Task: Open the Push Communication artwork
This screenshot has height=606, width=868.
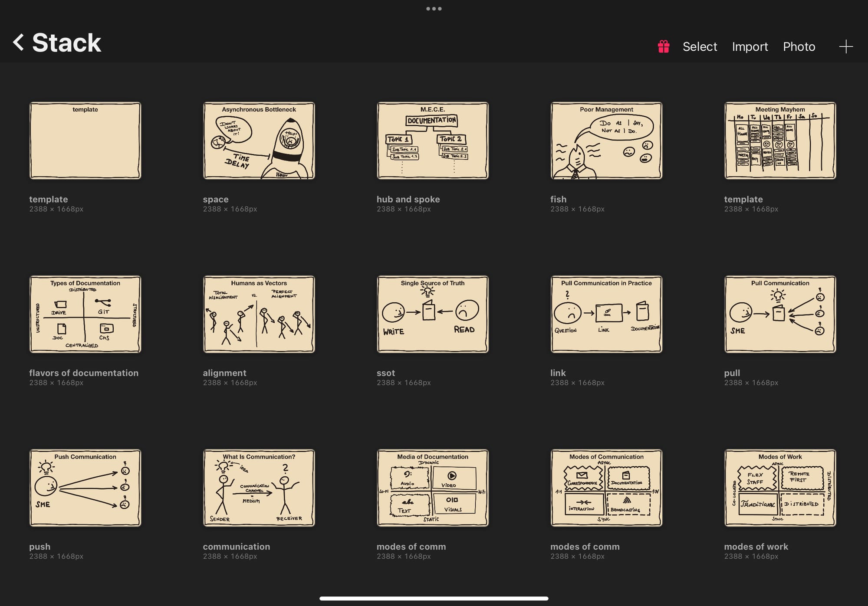Action: (85, 488)
